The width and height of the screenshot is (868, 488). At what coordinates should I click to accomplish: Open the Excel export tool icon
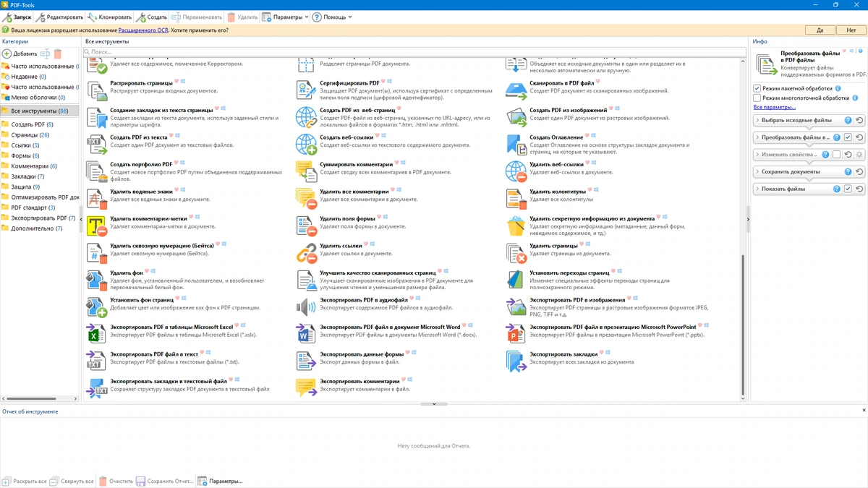97,334
